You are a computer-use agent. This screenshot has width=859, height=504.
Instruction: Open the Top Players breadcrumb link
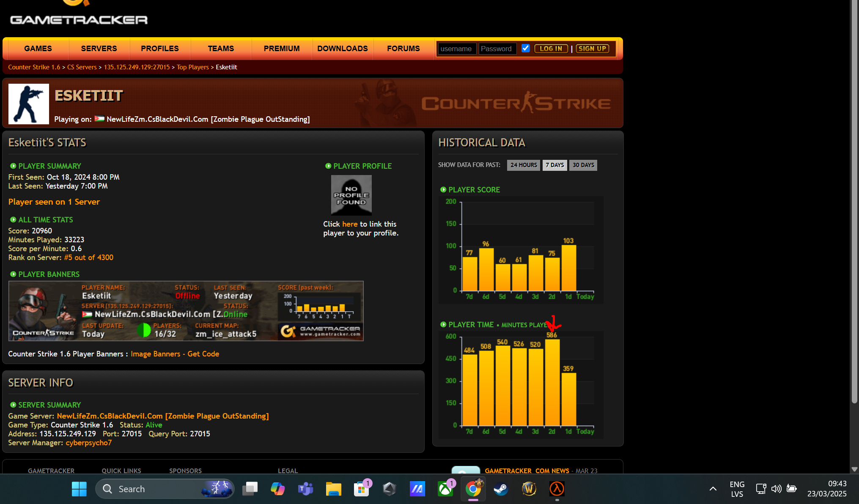click(193, 67)
